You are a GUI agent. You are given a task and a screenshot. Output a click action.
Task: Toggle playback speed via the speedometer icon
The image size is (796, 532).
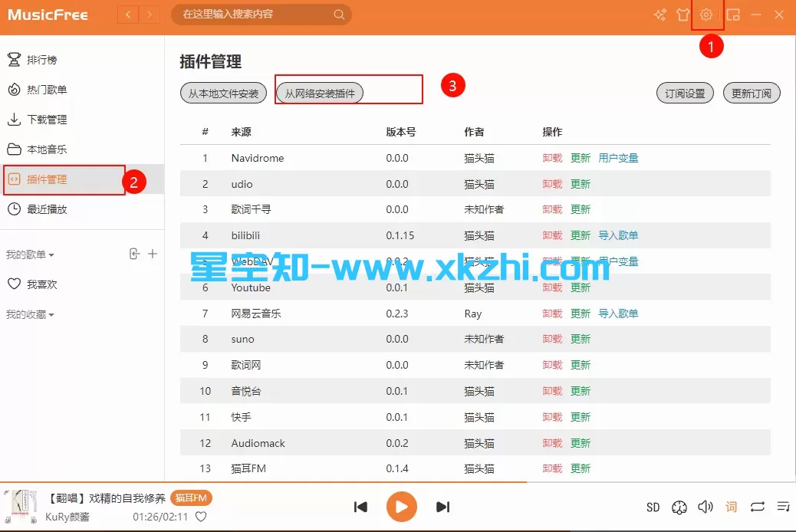point(679,507)
